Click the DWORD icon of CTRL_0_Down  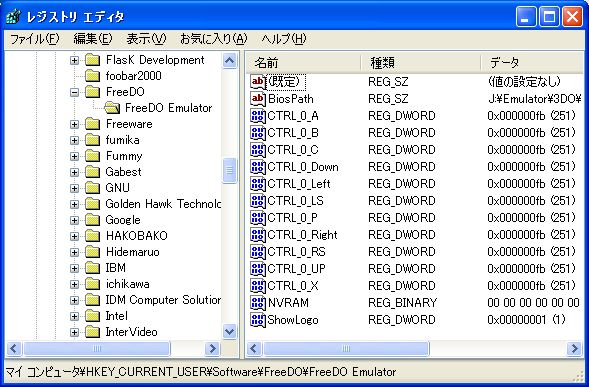click(258, 166)
